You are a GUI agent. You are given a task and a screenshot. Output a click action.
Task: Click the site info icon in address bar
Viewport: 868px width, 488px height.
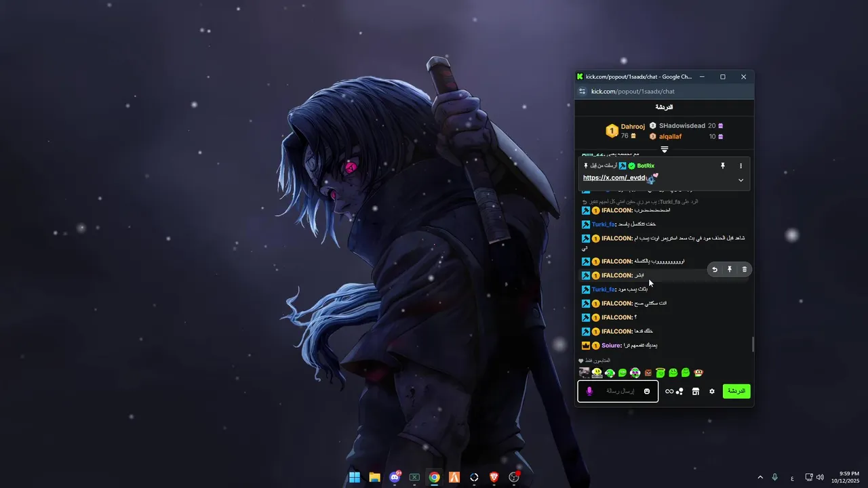coord(582,91)
